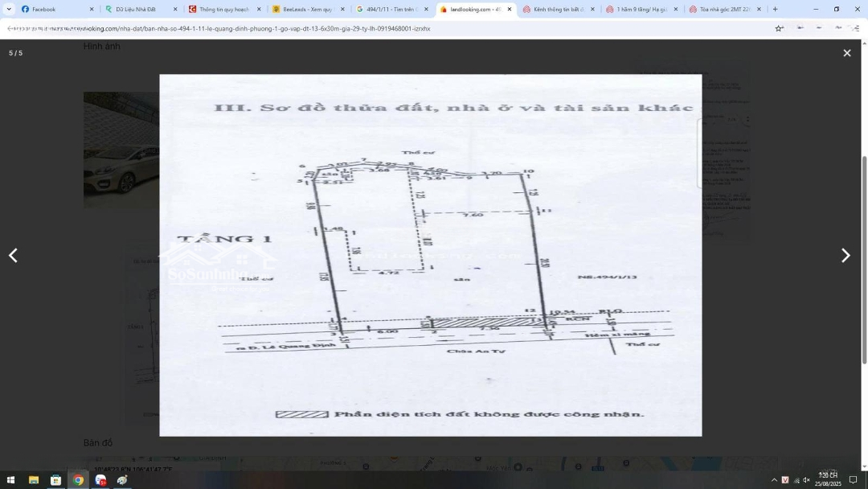Open the notification center

(x=853, y=480)
